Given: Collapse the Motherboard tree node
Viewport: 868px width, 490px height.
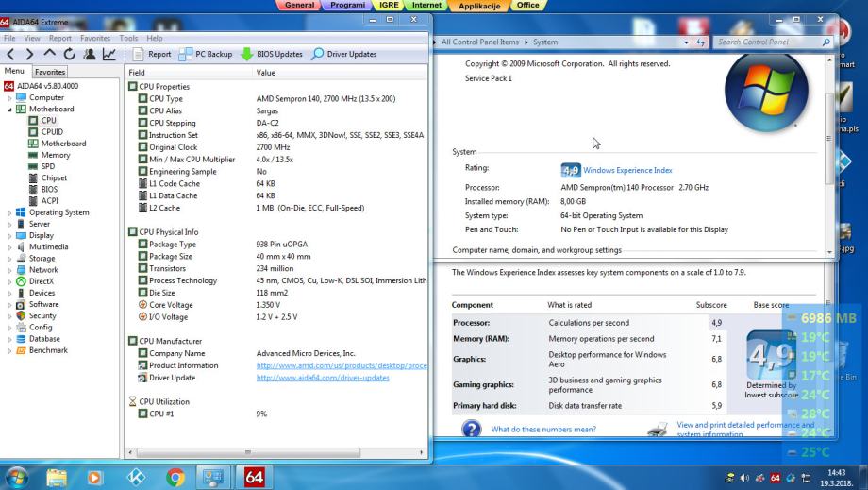Looking at the screenshot, I should (x=10, y=110).
